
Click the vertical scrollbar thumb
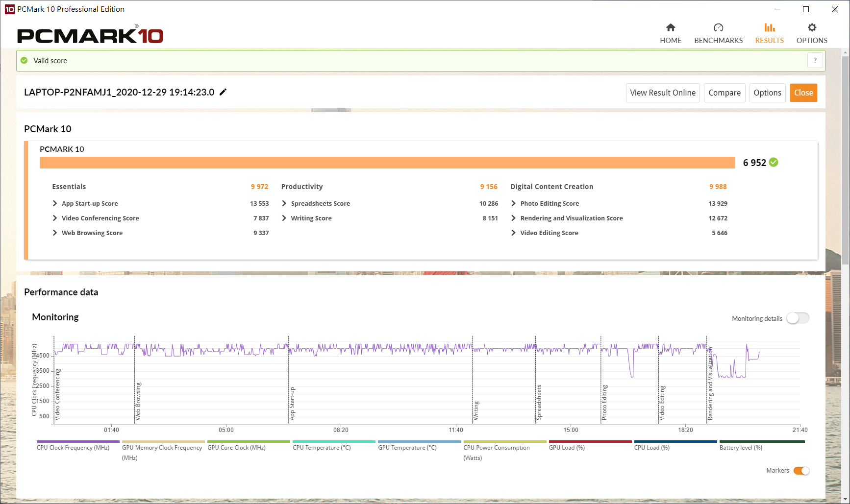point(845,161)
